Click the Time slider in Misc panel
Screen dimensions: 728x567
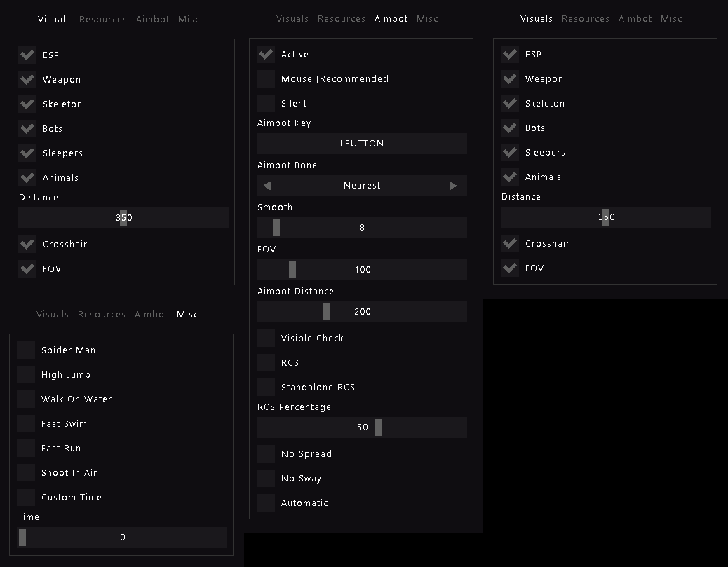point(123,538)
